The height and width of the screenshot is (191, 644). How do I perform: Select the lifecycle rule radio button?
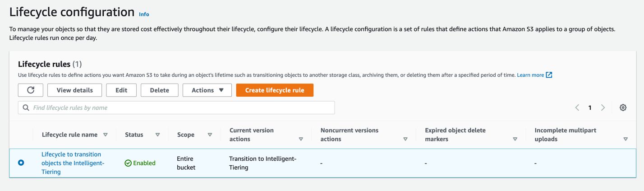[21, 163]
